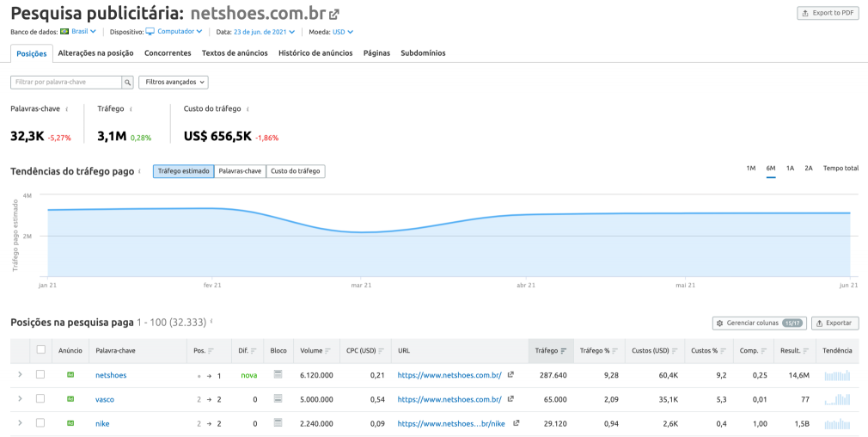Click the block position icon in netshoes row
868x437 pixels.
click(278, 375)
